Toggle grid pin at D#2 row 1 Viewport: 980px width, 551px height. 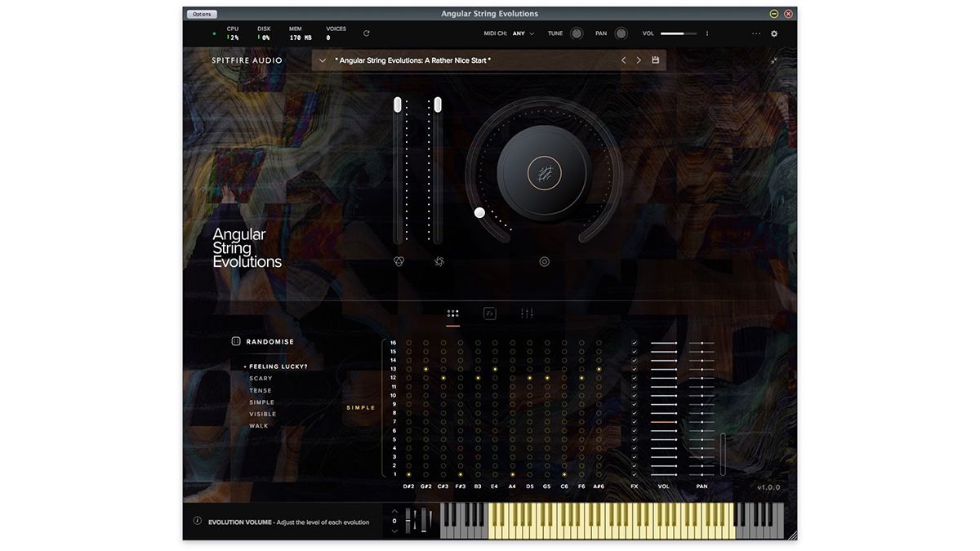pos(408,474)
